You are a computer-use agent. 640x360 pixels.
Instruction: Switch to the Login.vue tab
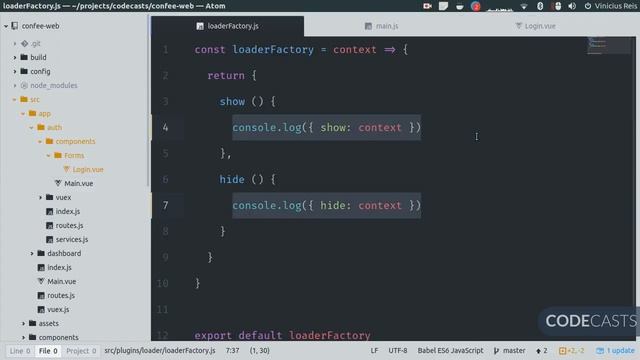coord(535,26)
